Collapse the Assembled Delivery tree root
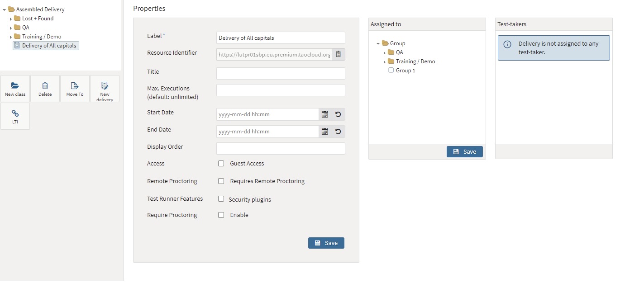 click(5, 9)
